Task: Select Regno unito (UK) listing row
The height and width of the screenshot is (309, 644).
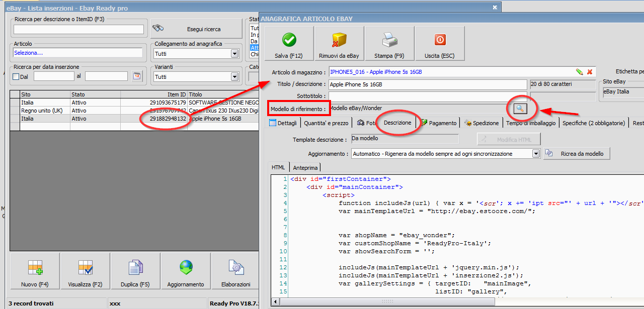Action: coord(135,111)
